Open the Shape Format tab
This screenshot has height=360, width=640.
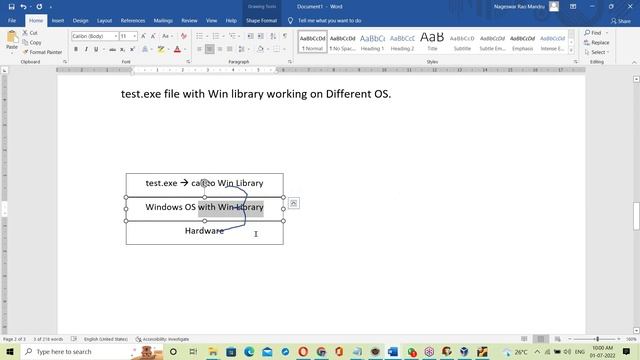(x=261, y=20)
